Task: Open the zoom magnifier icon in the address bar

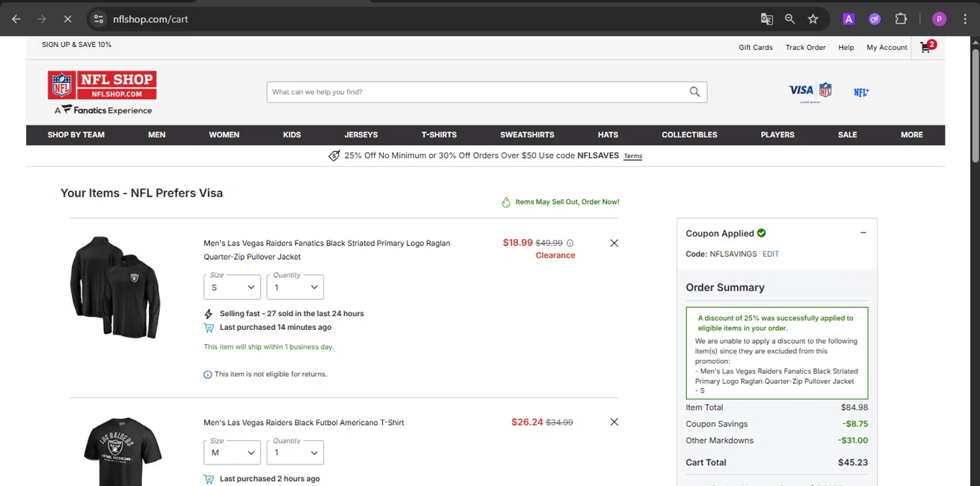Action: 790,19
